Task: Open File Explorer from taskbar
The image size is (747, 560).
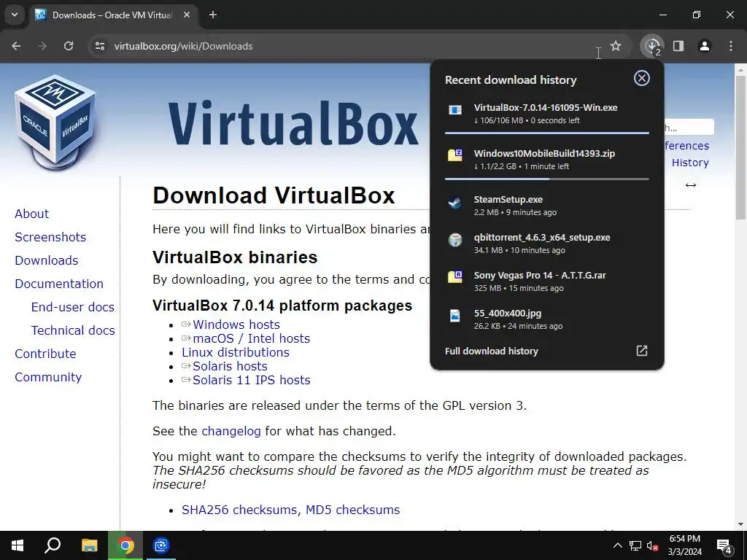Action: click(x=89, y=545)
